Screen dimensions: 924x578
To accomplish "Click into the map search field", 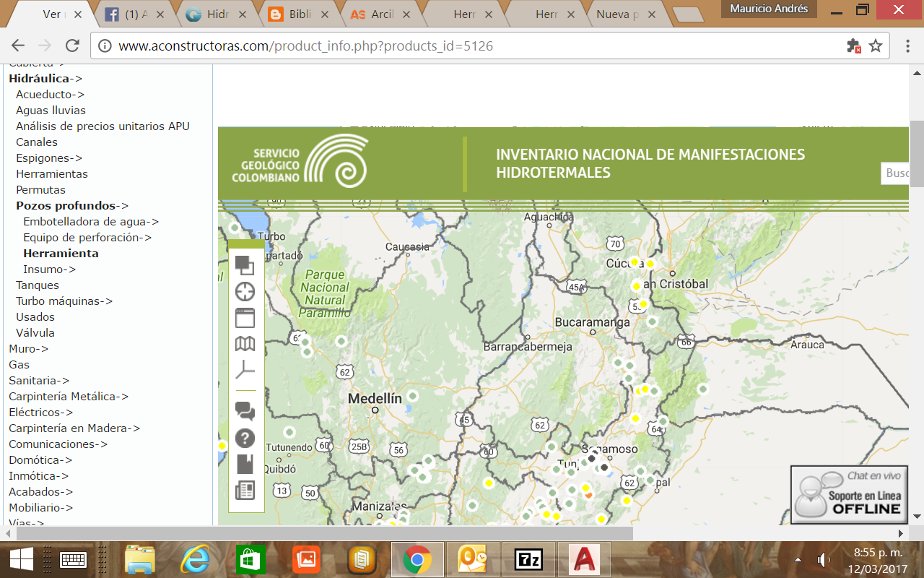I will coord(894,173).
